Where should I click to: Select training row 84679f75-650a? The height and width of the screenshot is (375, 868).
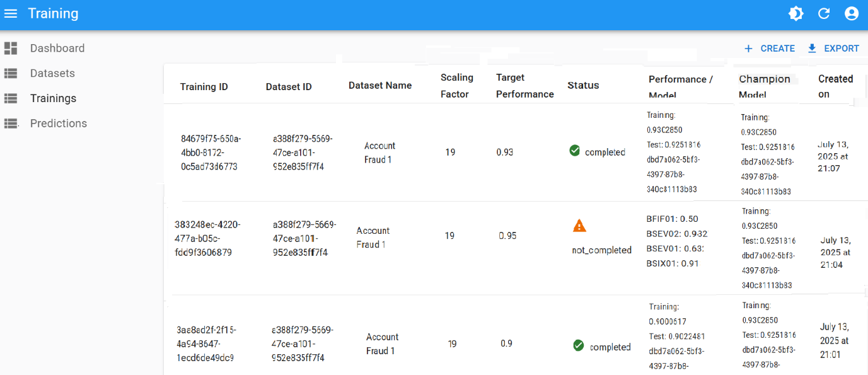pos(211,153)
